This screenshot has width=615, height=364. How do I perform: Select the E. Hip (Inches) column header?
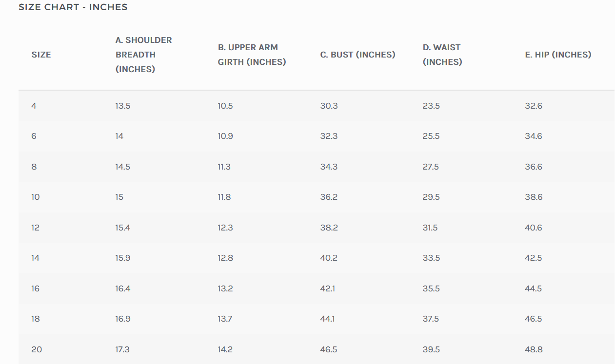point(558,55)
